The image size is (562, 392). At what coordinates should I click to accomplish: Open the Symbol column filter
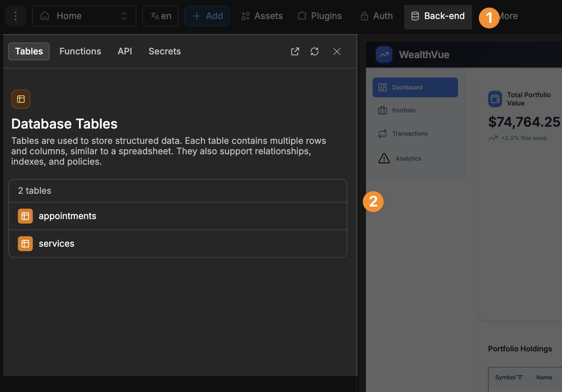click(520, 377)
